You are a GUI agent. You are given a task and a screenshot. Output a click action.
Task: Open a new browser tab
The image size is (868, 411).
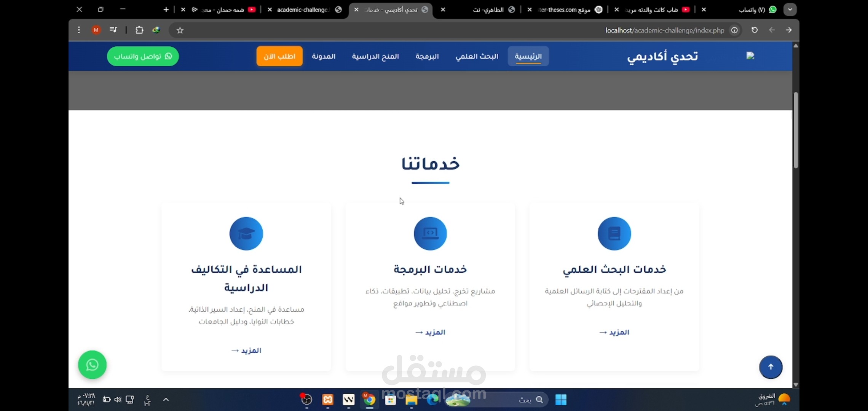[166, 10]
